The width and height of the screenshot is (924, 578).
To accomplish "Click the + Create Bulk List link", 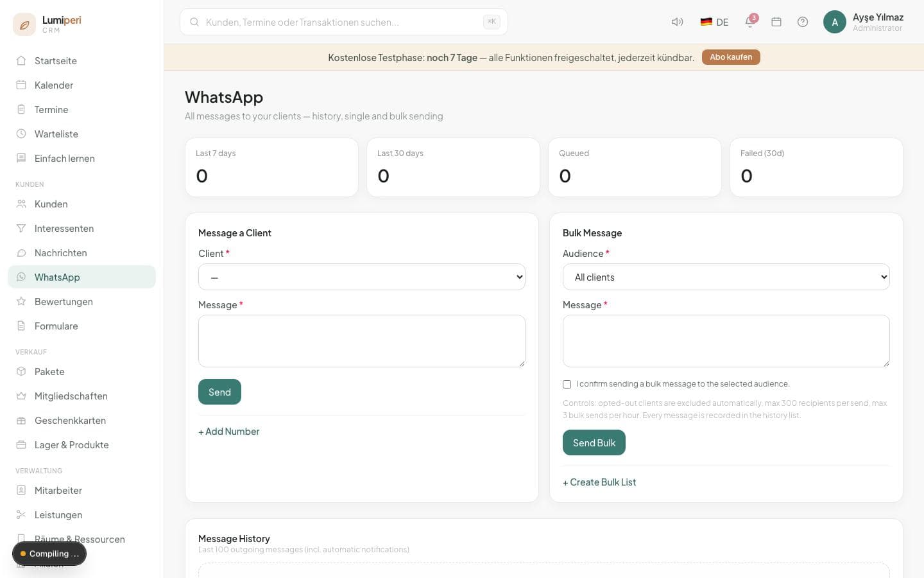I will [599, 482].
